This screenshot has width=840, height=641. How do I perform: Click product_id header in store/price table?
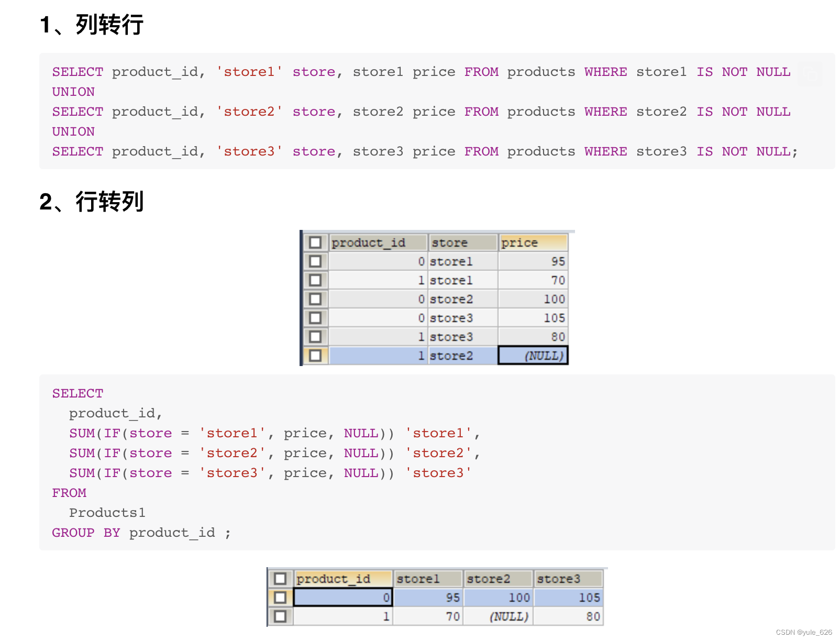pos(378,242)
